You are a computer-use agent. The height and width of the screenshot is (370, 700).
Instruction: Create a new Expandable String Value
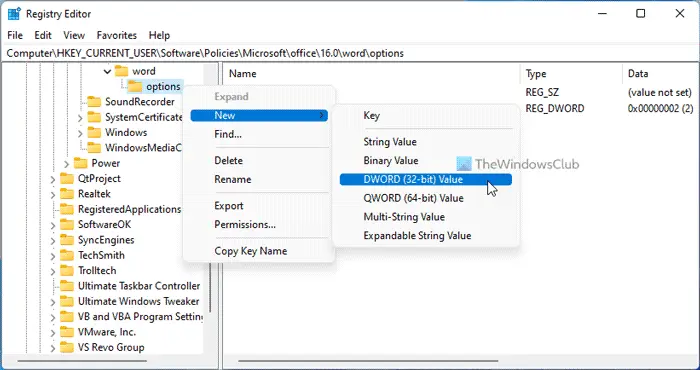pyautogui.click(x=426, y=236)
